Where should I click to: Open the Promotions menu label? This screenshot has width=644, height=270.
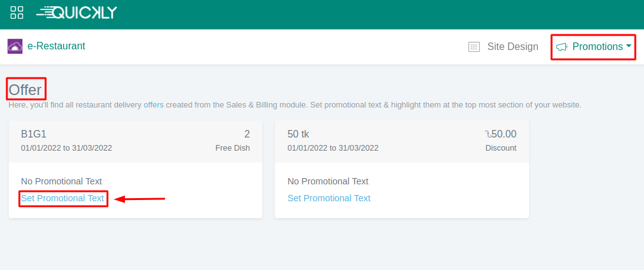[597, 47]
